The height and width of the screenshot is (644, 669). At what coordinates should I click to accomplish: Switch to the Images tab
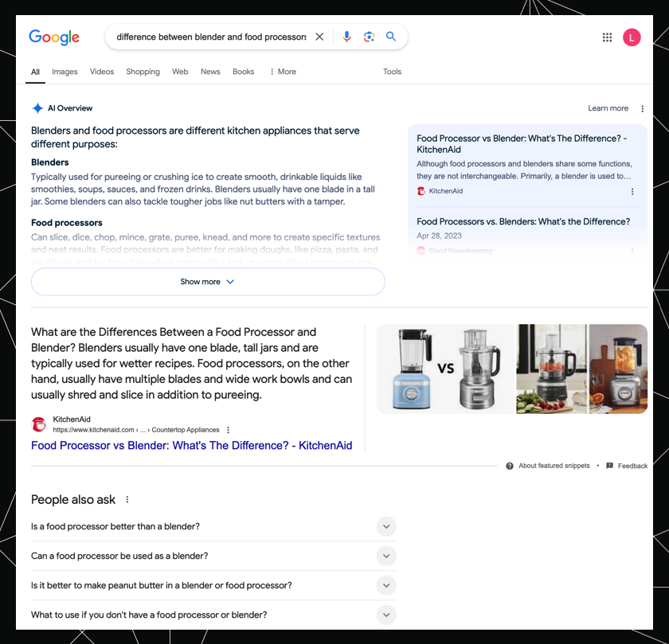pyautogui.click(x=65, y=72)
